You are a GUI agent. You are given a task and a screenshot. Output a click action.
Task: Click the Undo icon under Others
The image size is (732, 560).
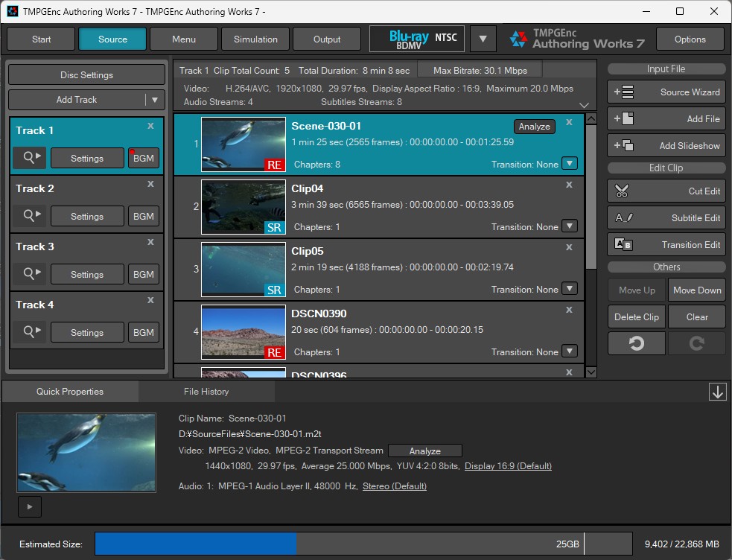point(637,343)
